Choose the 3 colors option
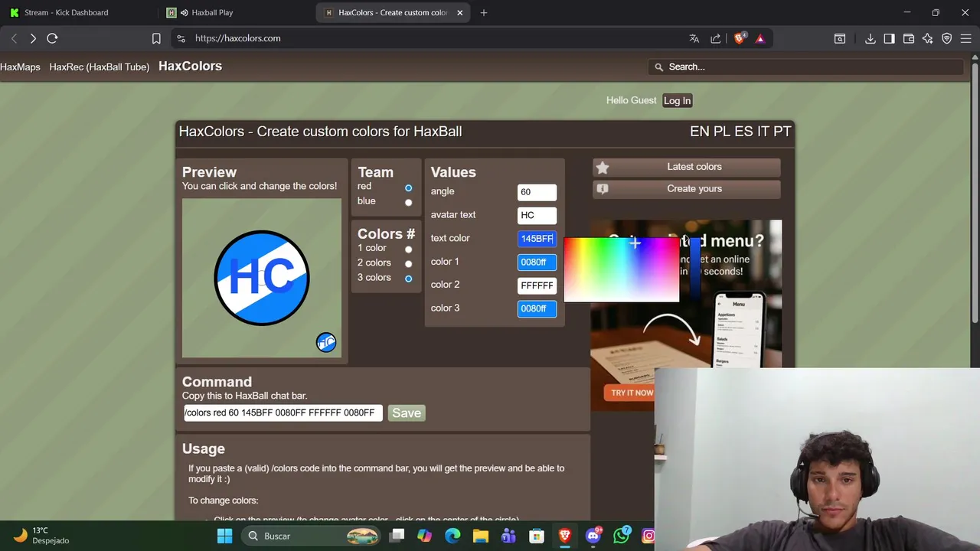This screenshot has width=980, height=551. (x=408, y=279)
